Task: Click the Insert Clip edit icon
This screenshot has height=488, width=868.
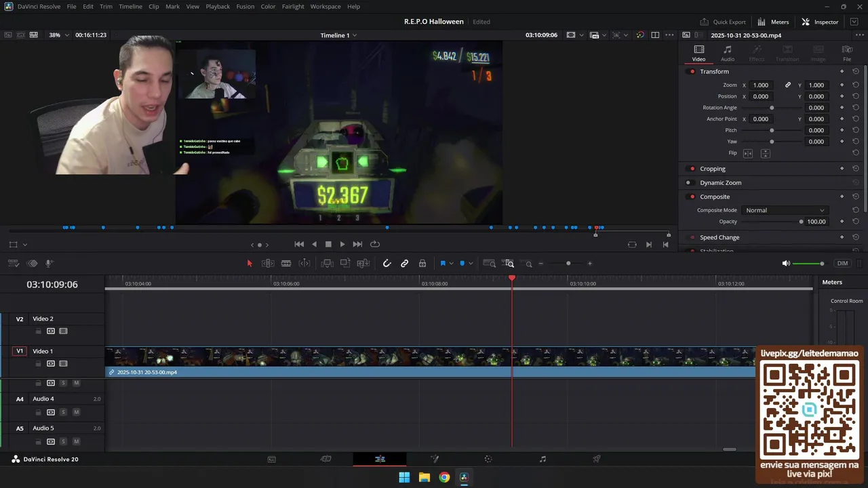Action: pyautogui.click(x=327, y=263)
